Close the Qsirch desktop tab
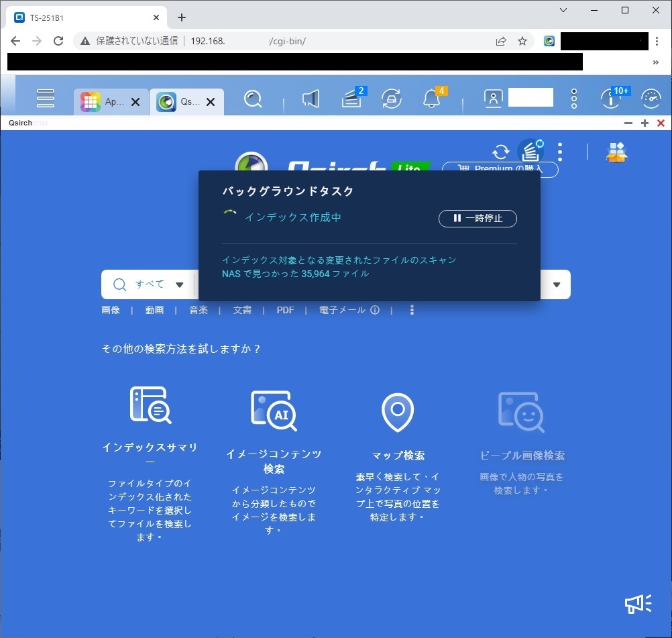Image resolution: width=672 pixels, height=638 pixels. click(211, 102)
